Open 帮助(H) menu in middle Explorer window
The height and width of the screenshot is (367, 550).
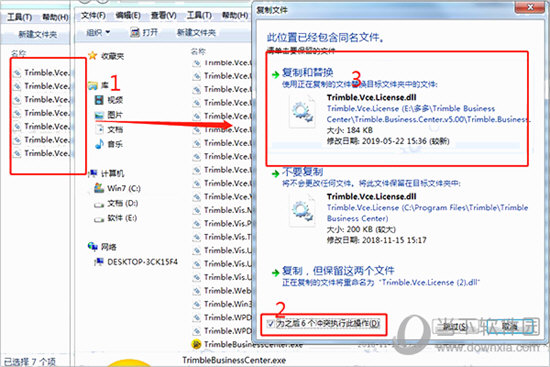235,15
